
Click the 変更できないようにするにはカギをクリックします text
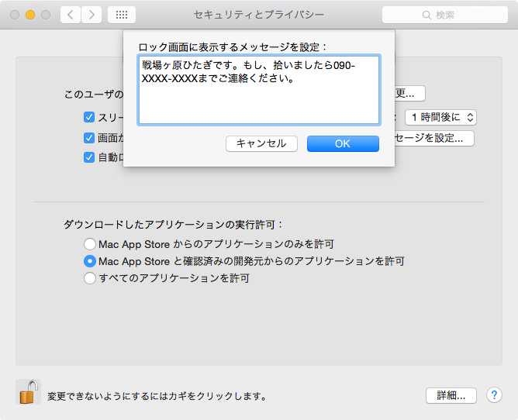[x=157, y=396]
